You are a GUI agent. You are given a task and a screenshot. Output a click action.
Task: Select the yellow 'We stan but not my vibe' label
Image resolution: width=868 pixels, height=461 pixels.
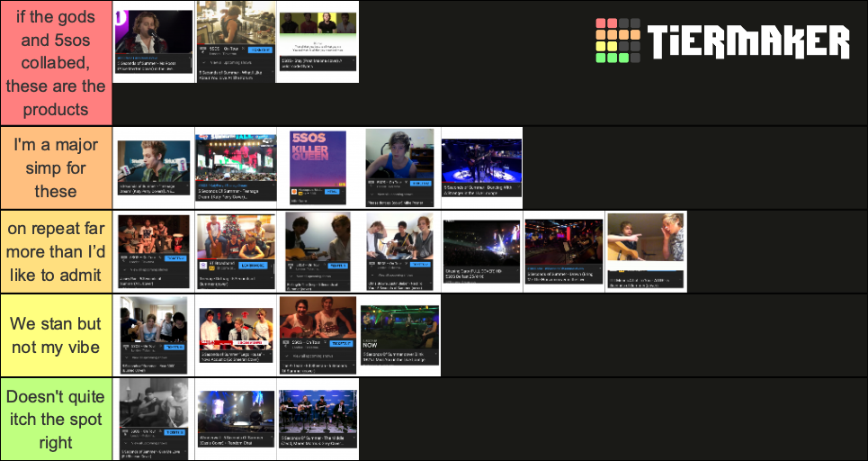pyautogui.click(x=56, y=336)
